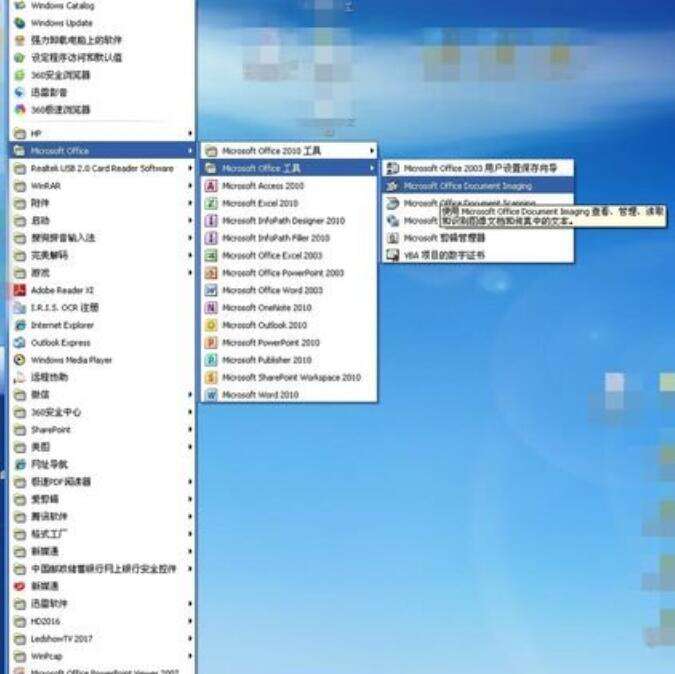The height and width of the screenshot is (674, 675).
Task: Launch Microsoft Excel 2010 icon
Action: coord(211,203)
